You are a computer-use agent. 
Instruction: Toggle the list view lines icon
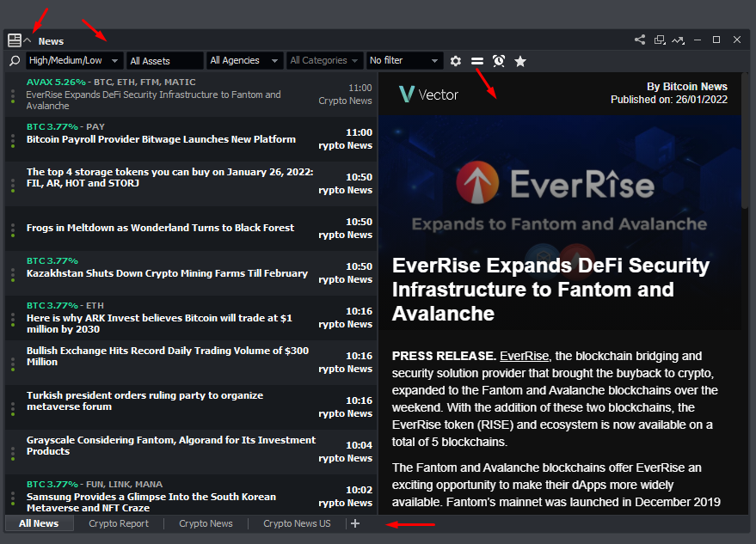(477, 61)
